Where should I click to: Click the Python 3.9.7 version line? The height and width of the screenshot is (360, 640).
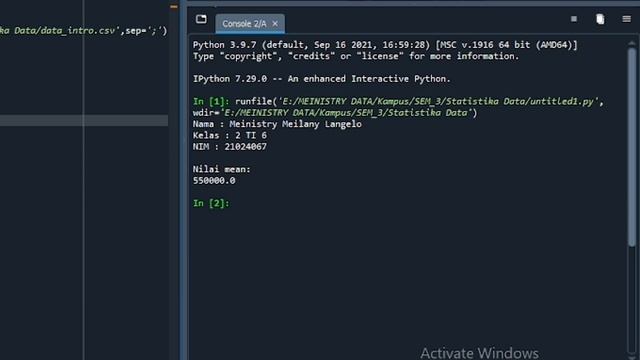coord(385,45)
